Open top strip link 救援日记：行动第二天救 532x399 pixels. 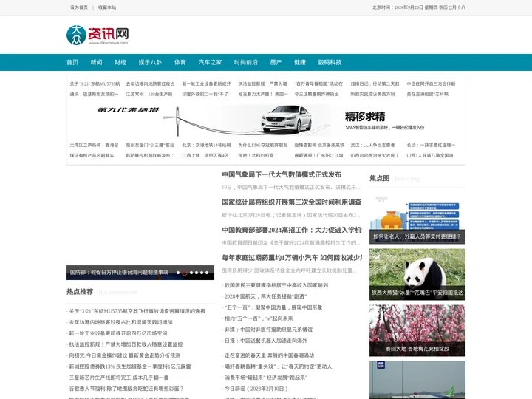coord(375,83)
